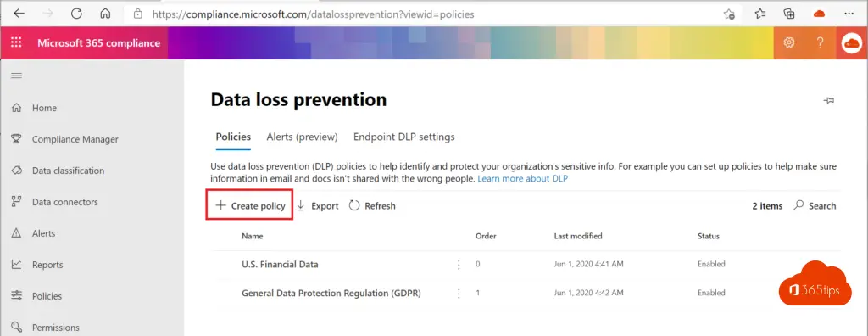Sort by Status column header
This screenshot has height=336, width=868.
[709, 236]
